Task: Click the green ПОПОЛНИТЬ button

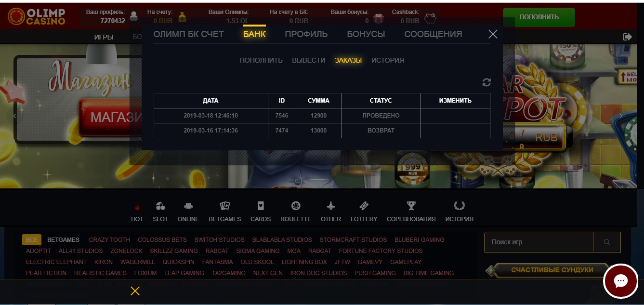Action: [539, 17]
